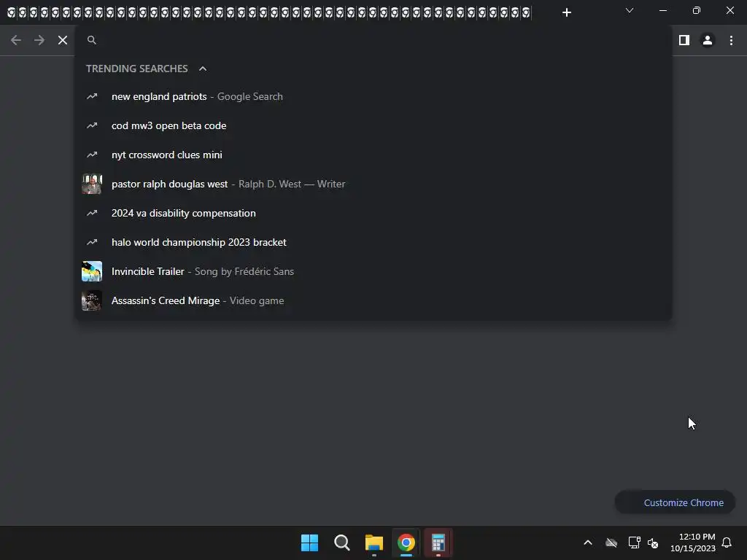Go back to previous page
Viewport: 747px width, 560px height.
coord(16,40)
